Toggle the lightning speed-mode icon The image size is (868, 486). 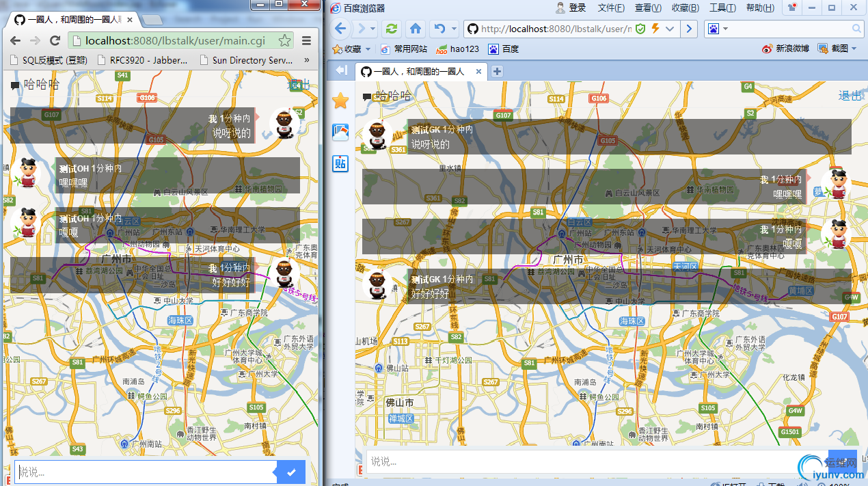pyautogui.click(x=655, y=29)
